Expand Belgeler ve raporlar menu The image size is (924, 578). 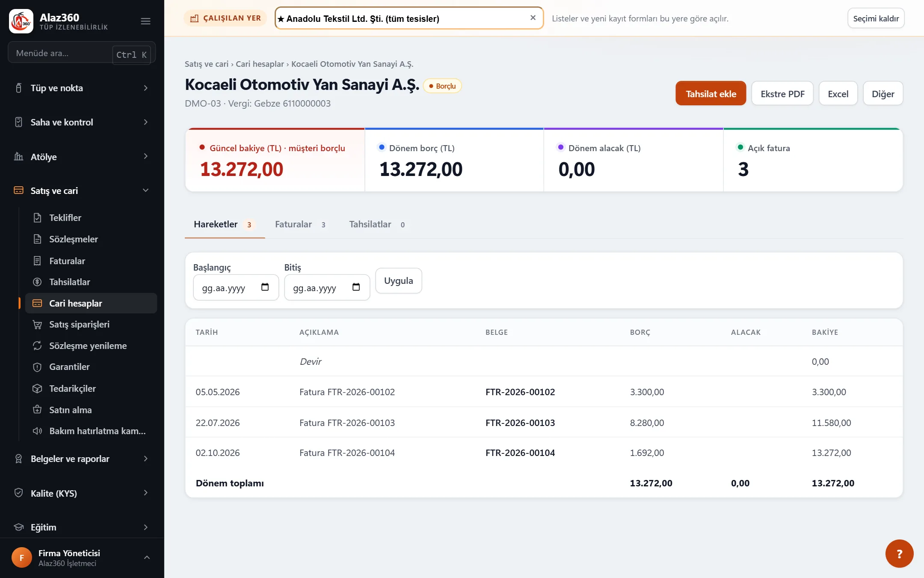pyautogui.click(x=81, y=459)
